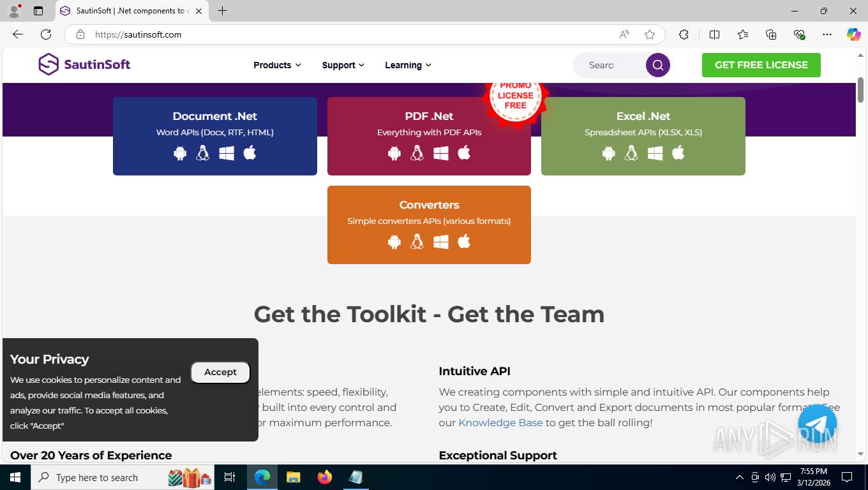Click Windows icon in PDF .Net card
The image size is (868, 490).
441,153
